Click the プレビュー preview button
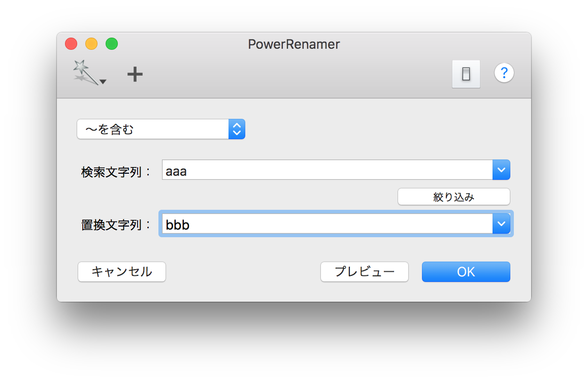 pyautogui.click(x=364, y=272)
